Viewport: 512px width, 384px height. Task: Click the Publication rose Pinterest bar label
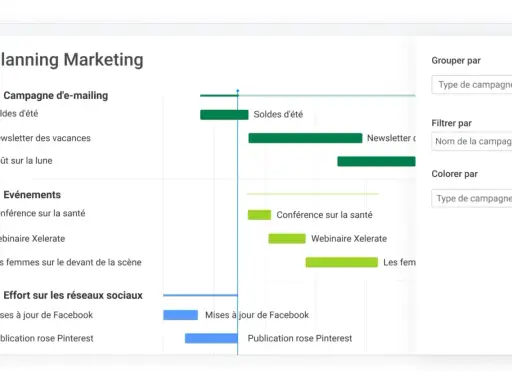click(300, 338)
